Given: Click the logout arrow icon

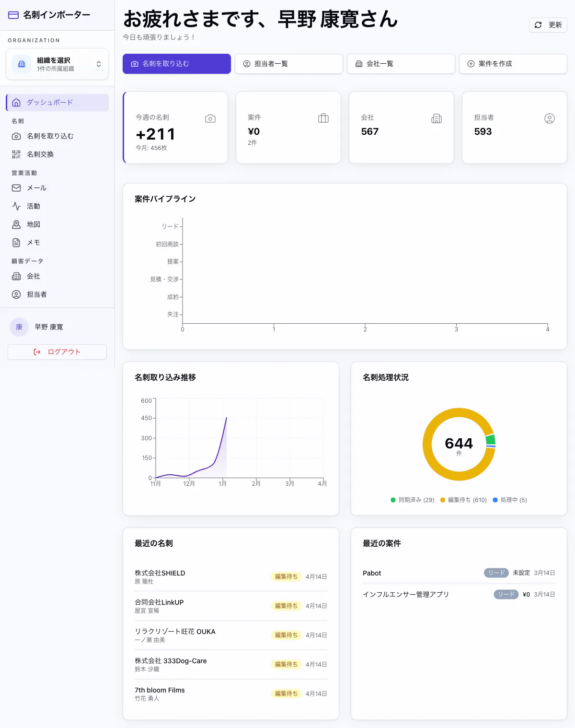Looking at the screenshot, I should (x=37, y=352).
